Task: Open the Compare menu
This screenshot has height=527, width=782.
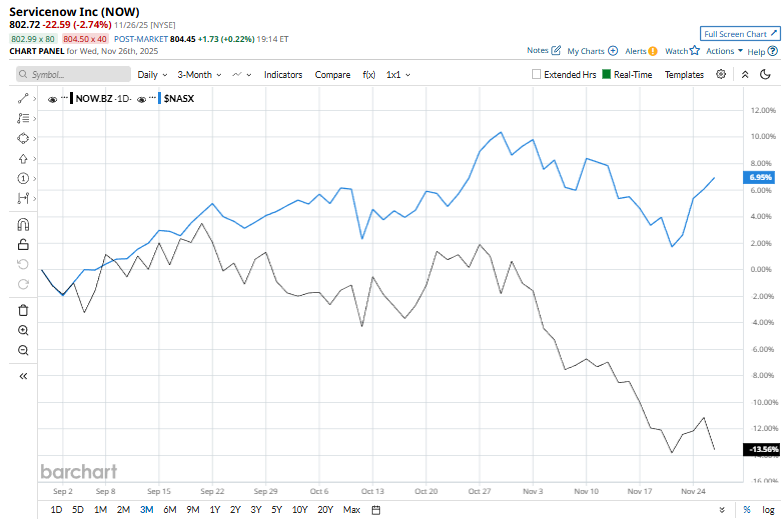Action: 332,74
